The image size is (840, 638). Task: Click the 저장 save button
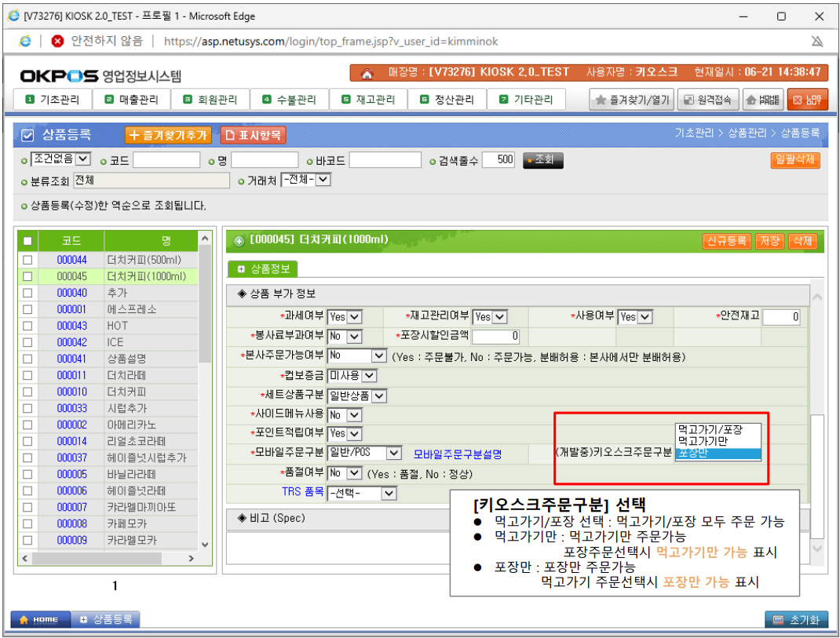point(769,241)
